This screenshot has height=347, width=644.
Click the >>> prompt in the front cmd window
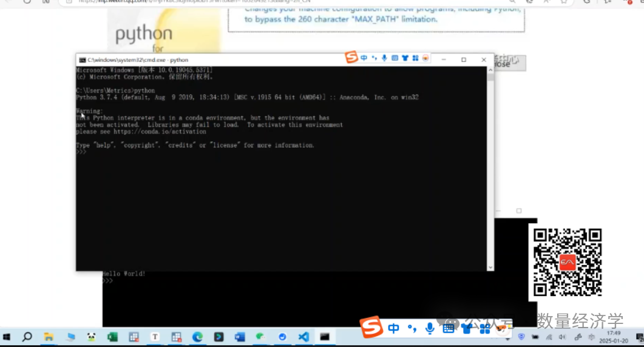(x=81, y=152)
